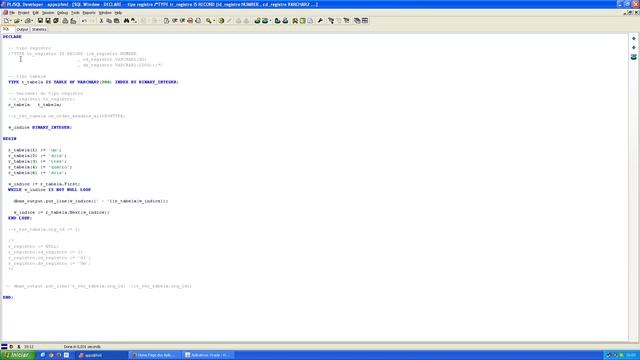Open the Help menu
Screen dimensions: 640x360
(x=118, y=13)
